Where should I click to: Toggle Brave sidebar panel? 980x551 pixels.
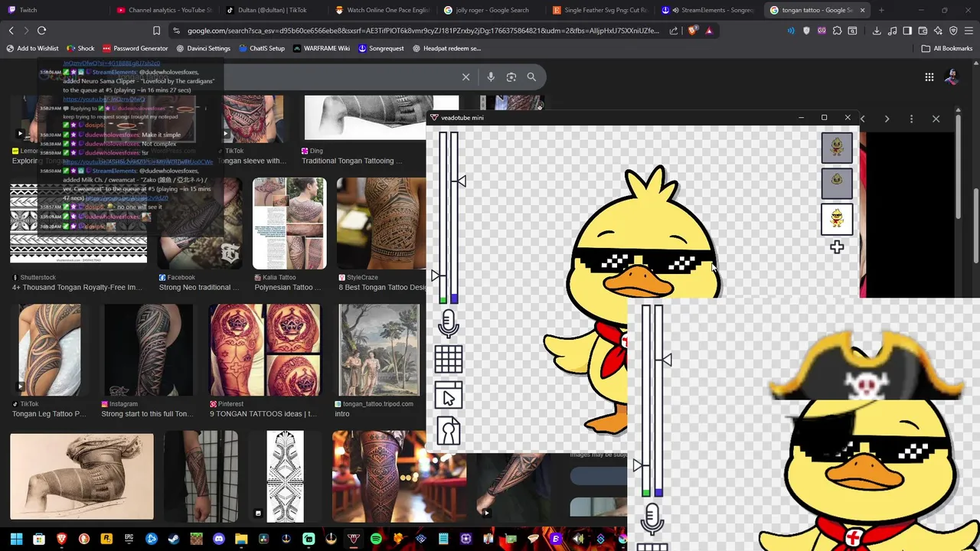pyautogui.click(x=907, y=31)
